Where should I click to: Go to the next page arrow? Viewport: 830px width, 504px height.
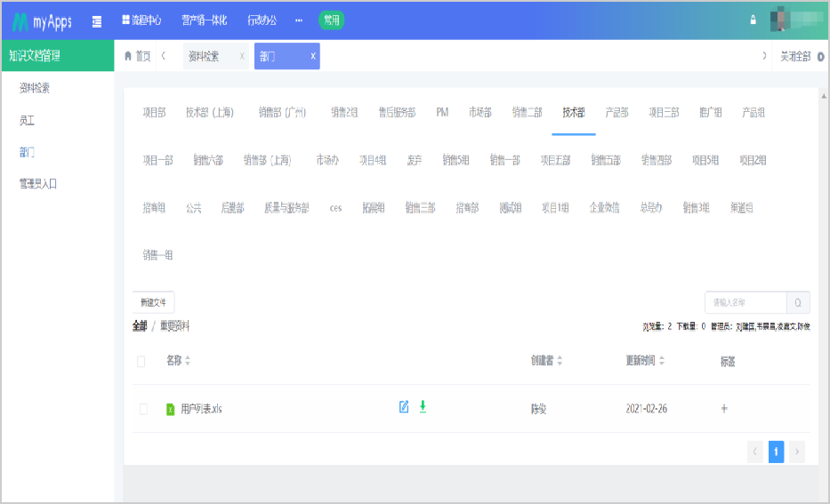(797, 452)
